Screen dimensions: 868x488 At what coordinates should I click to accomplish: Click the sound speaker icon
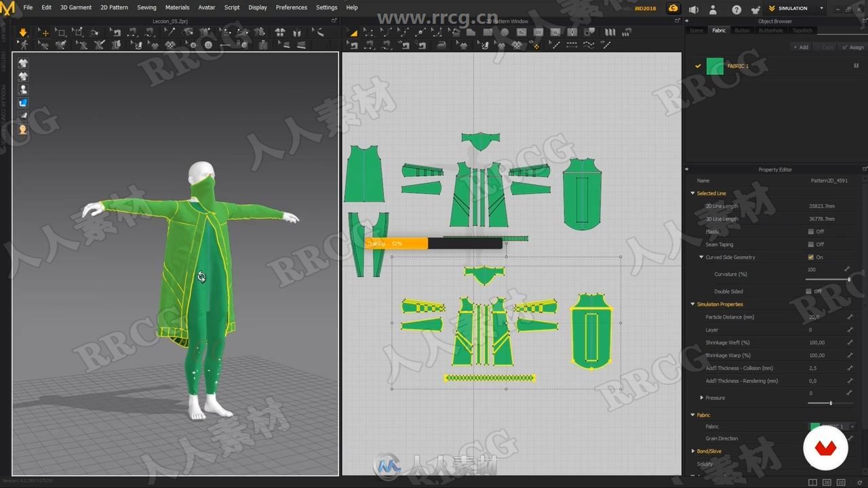click(693, 9)
